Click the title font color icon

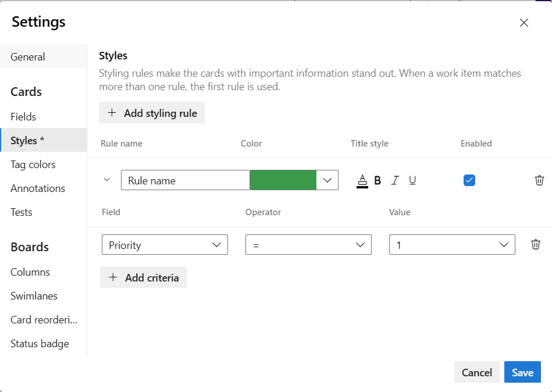(x=362, y=181)
